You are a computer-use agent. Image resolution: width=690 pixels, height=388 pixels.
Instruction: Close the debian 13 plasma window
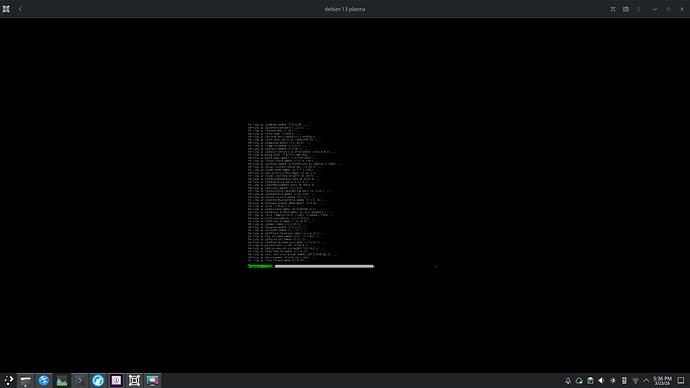tap(682, 9)
